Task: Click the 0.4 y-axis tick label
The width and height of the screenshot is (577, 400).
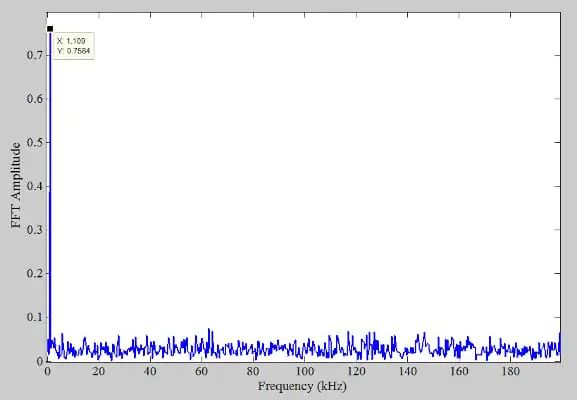Action: (x=35, y=186)
